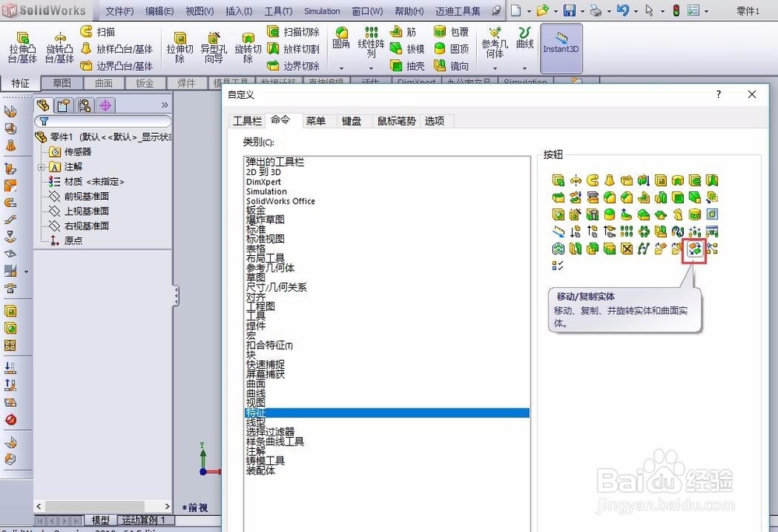Viewport: 778px width, 532px height.
Task: Open the FeatureManager design tree tab
Action: tap(43, 105)
